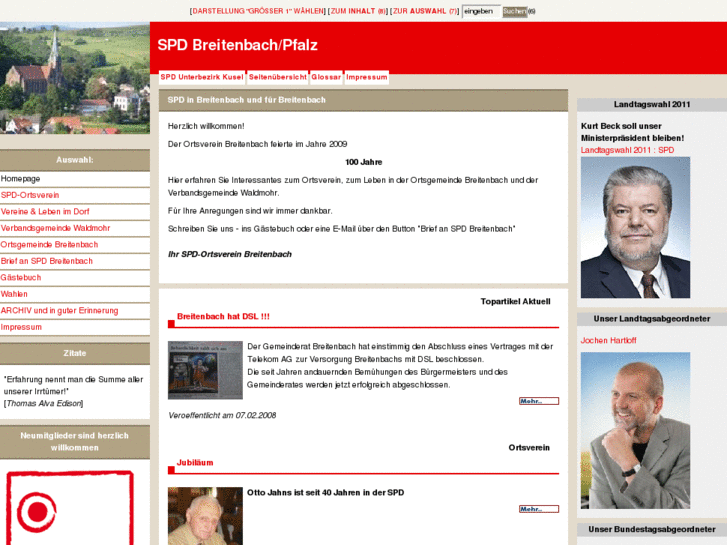Click 'Ihr SPD-Ortsverein Breitenbach' signature text
Image resolution: width=727 pixels, height=545 pixels.
tap(230, 254)
